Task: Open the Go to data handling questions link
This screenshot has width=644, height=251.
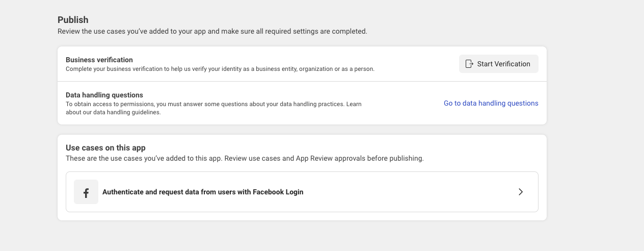Action: 491,103
